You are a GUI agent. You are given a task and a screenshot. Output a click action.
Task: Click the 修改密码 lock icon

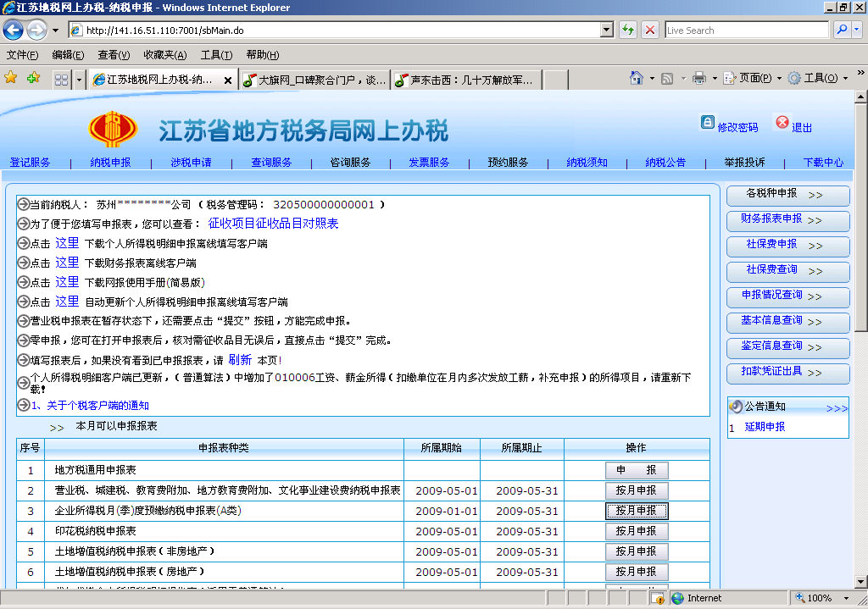pos(707,123)
